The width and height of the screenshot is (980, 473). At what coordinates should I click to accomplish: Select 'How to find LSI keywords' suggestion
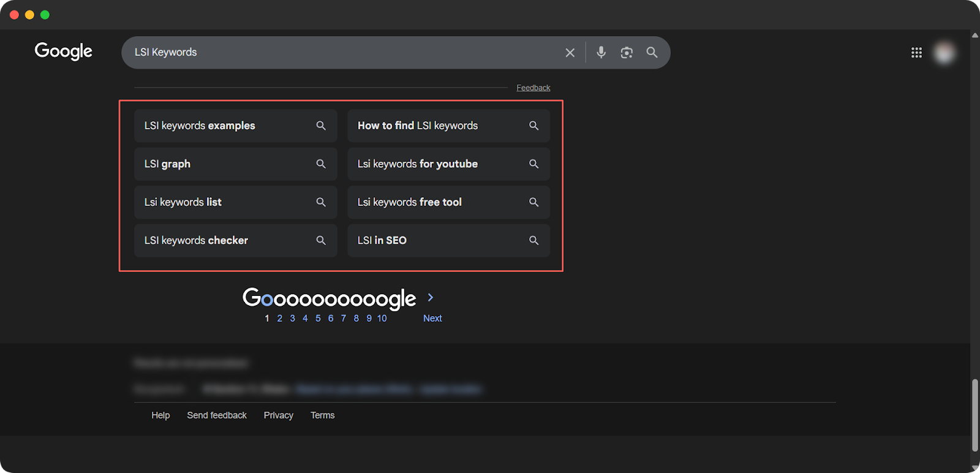pyautogui.click(x=448, y=126)
